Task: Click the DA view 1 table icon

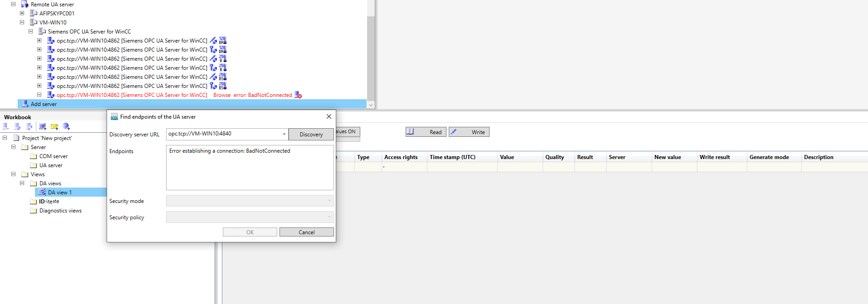Action: [42, 192]
